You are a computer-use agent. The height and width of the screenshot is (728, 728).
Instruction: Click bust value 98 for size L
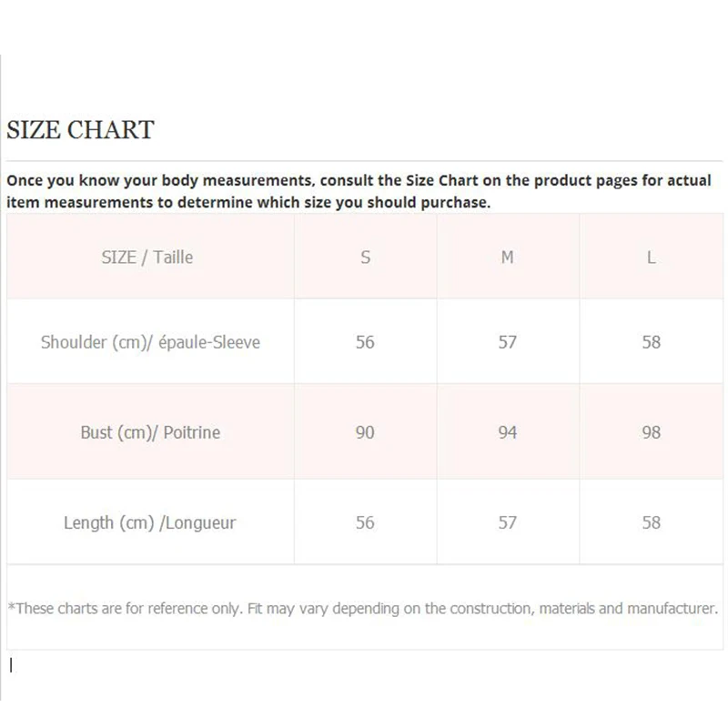point(651,432)
